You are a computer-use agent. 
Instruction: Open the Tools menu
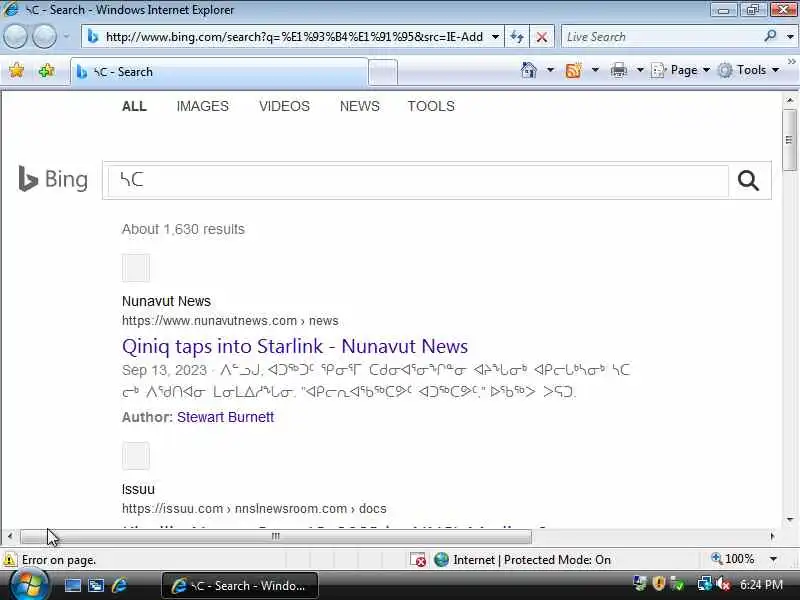coord(748,70)
